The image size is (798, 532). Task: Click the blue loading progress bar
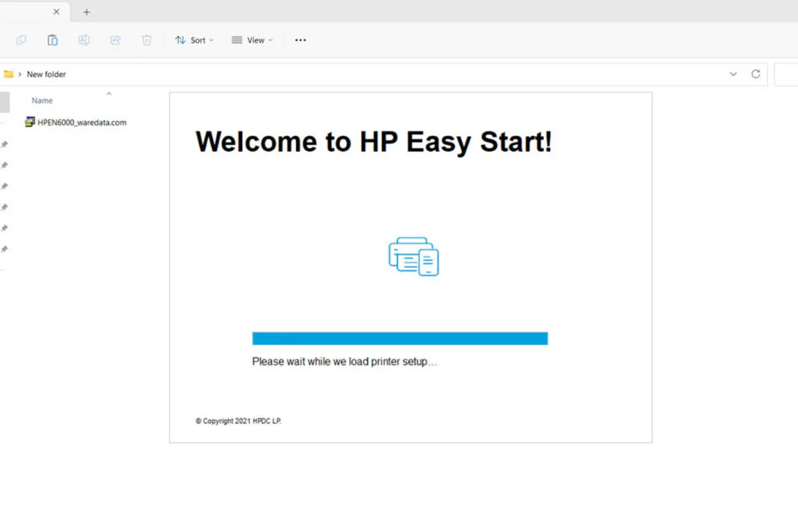(400, 339)
